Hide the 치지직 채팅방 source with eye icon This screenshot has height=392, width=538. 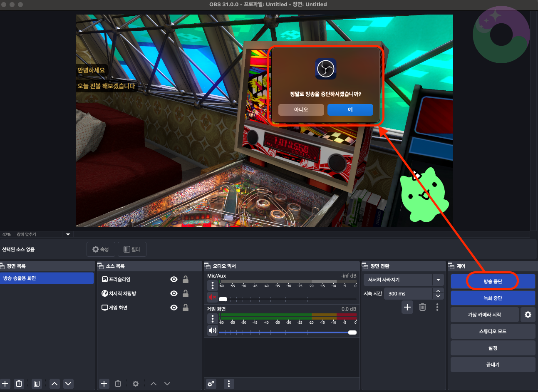174,293
